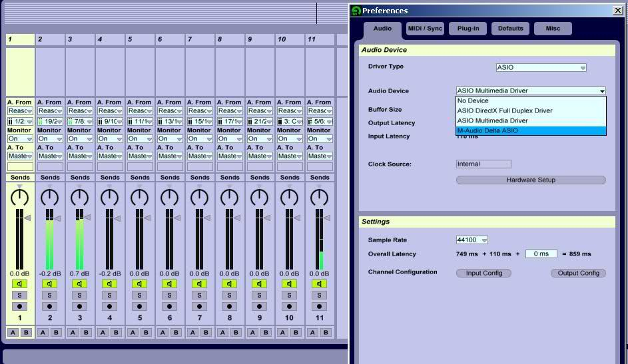The height and width of the screenshot is (364, 628).
Task: Open the Plug-In preferences tab
Action: pos(468,29)
